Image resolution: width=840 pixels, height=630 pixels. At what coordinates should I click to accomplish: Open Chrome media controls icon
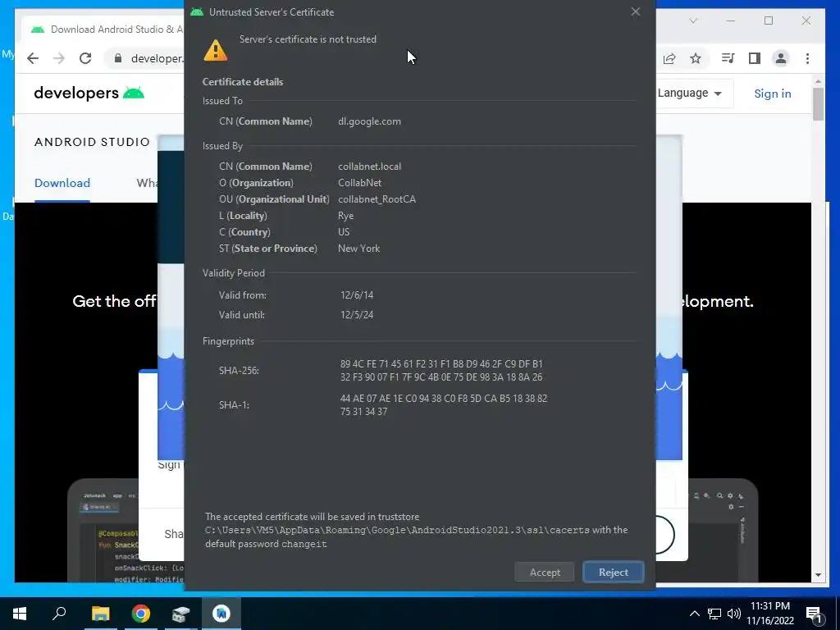[728, 58]
